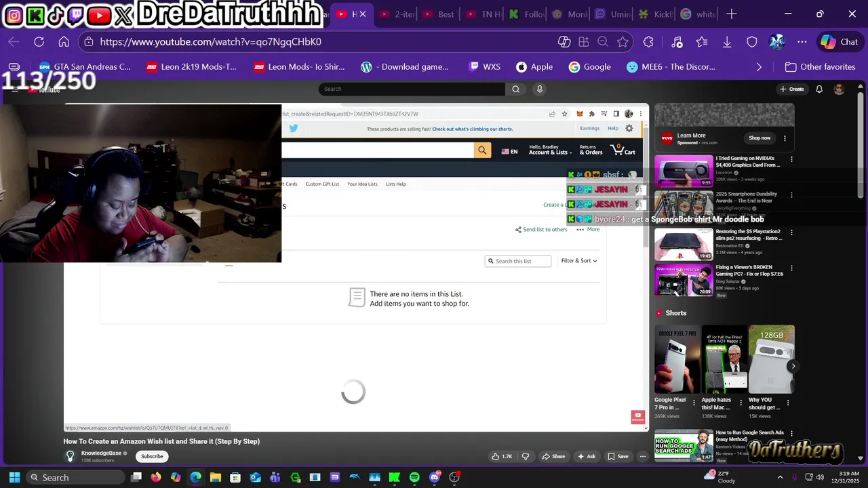The width and height of the screenshot is (868, 488).
Task: Go back with the browser back arrow
Action: [x=14, y=42]
